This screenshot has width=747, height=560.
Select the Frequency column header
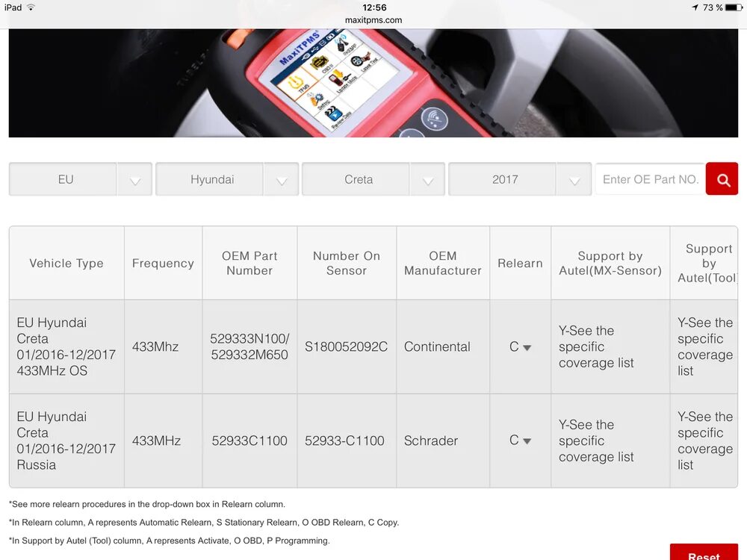point(163,264)
